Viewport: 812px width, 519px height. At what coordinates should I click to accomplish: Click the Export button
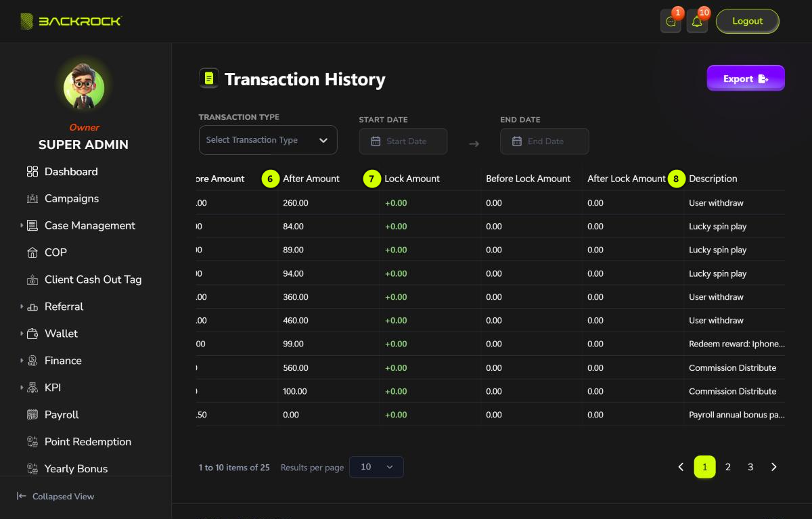point(746,78)
